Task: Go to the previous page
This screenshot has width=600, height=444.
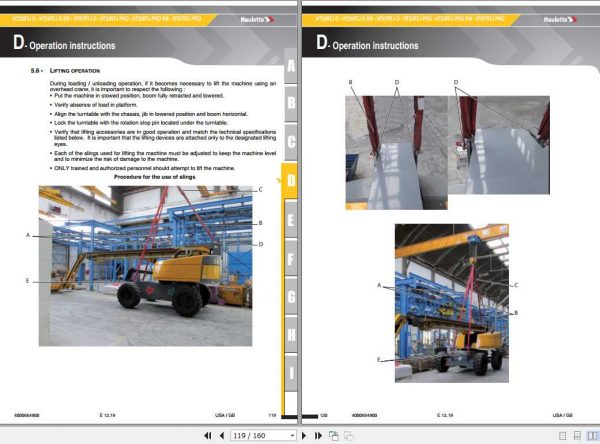Action: 222,436
